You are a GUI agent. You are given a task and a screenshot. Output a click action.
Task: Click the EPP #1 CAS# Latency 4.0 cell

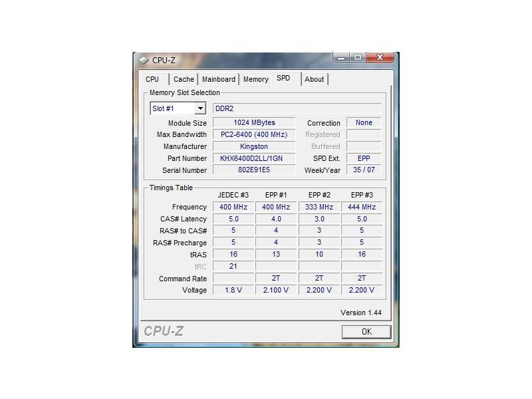pos(276,219)
